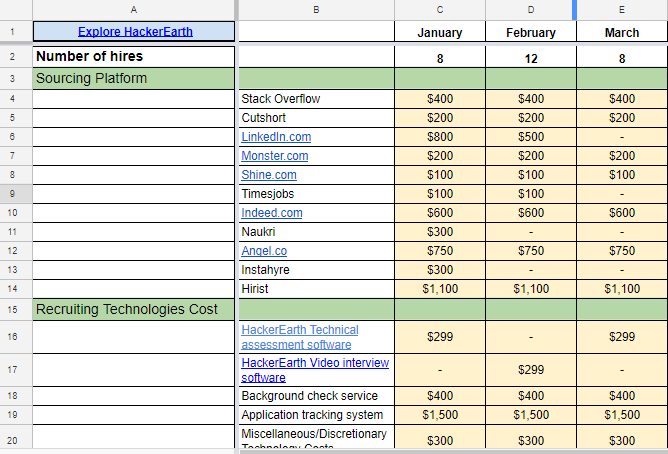Viewport: 668px width, 454px height.
Task: Select the Timesjobs cell
Action: 316,194
